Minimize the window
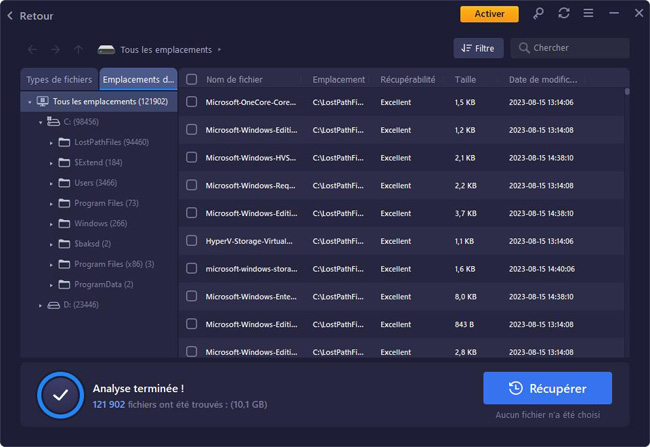Viewport: 650px width, 447px height. point(614,13)
